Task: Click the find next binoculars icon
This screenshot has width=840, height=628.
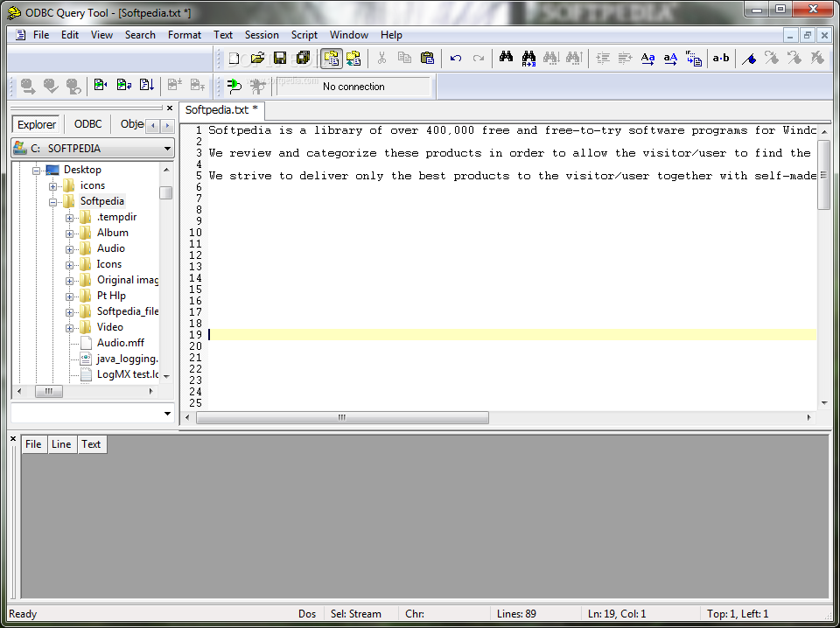Action: pos(551,58)
